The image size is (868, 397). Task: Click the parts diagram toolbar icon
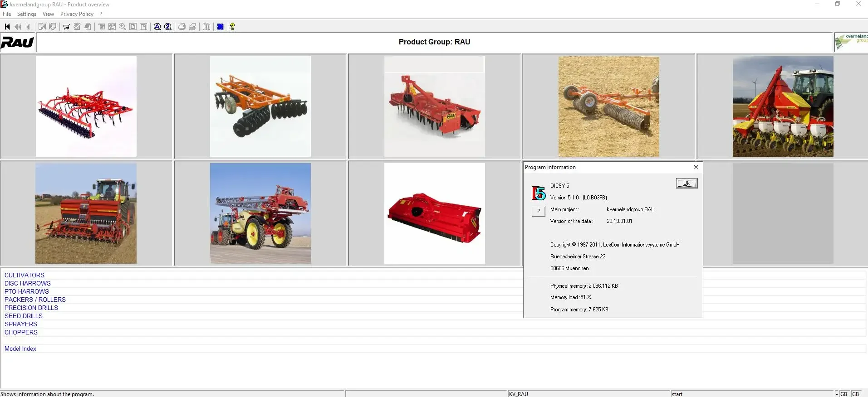(112, 27)
